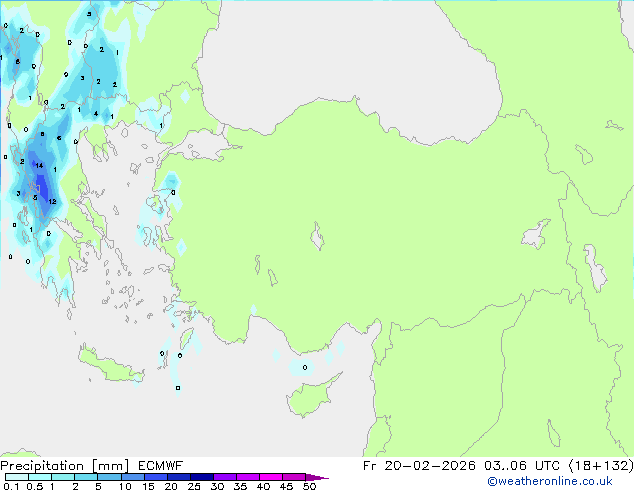634x490 pixels.
Task: Click the 20–25 mm legend color swatch
Action: (178, 477)
